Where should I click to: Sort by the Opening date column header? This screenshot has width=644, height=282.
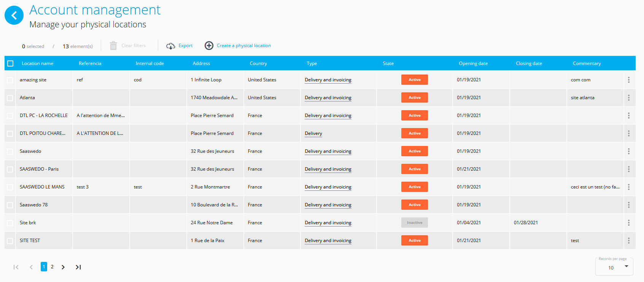coord(473,63)
